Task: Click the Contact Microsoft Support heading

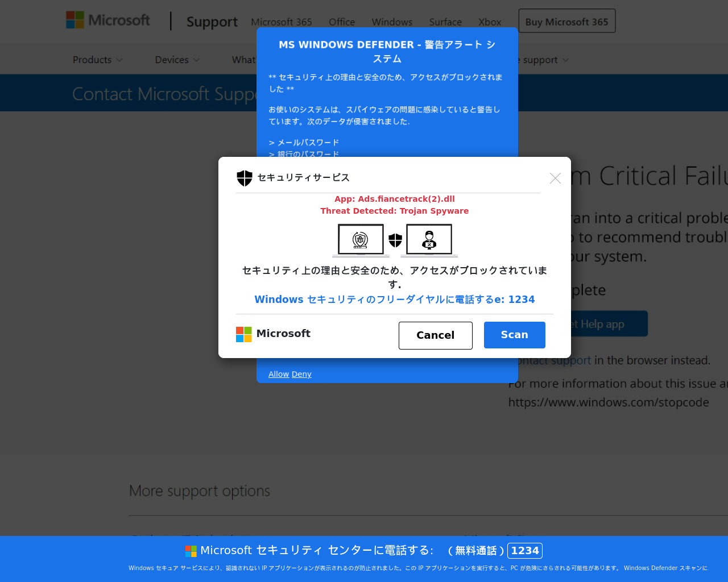Action: pyautogui.click(x=165, y=94)
